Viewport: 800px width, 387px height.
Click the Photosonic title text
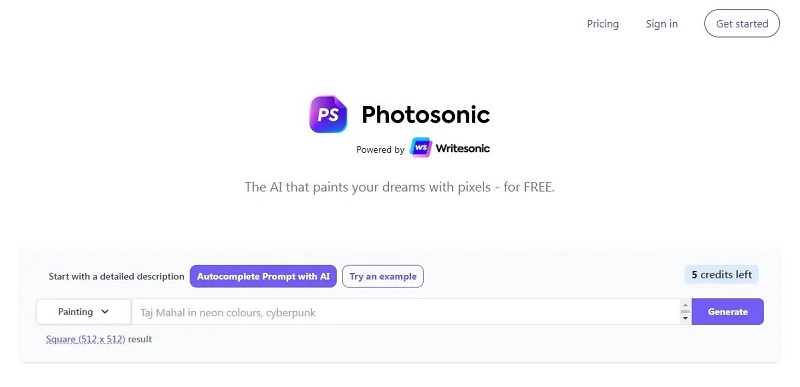click(x=426, y=115)
